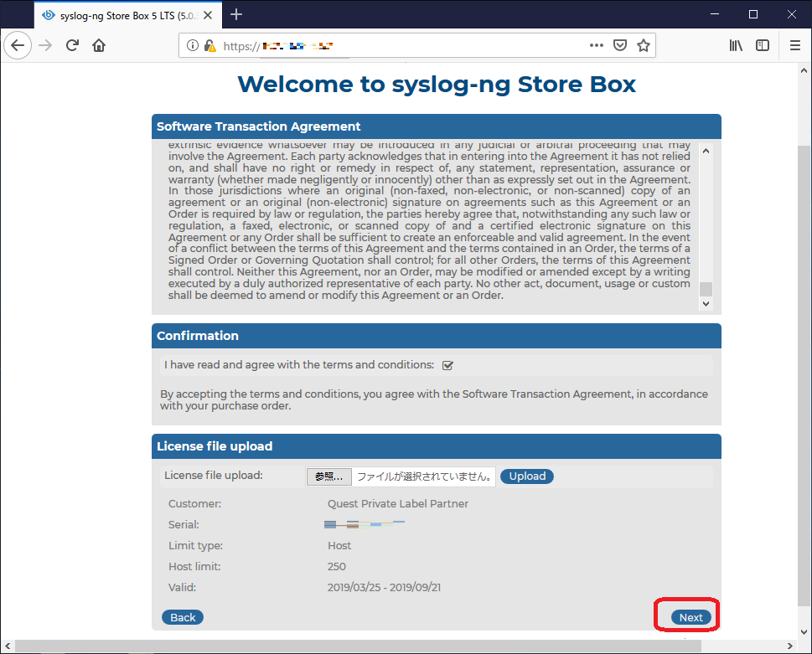This screenshot has height=654, width=812.
Task: Click the Welcome to syslog-ng Store Box heading
Action: click(437, 85)
